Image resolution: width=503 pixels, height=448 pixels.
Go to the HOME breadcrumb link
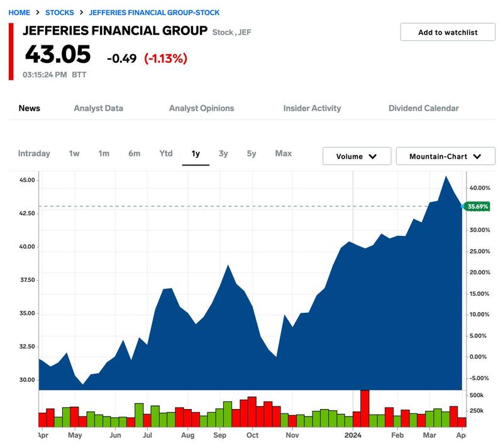[19, 13]
